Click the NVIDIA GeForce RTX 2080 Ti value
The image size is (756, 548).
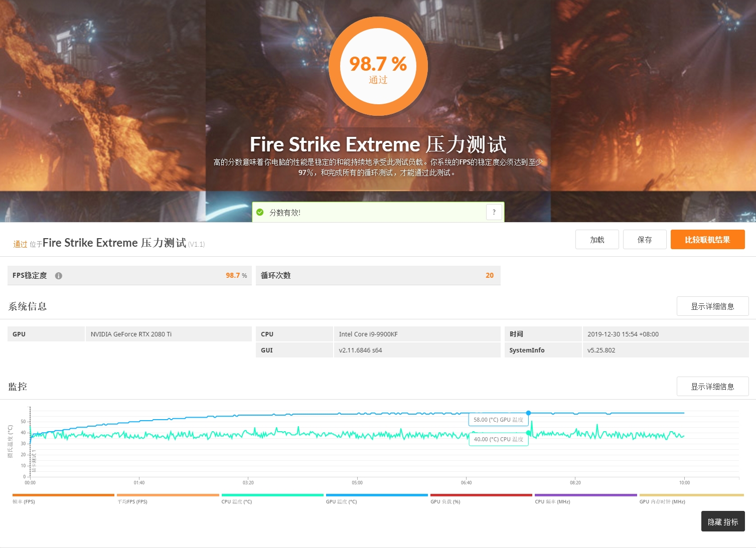tap(131, 334)
